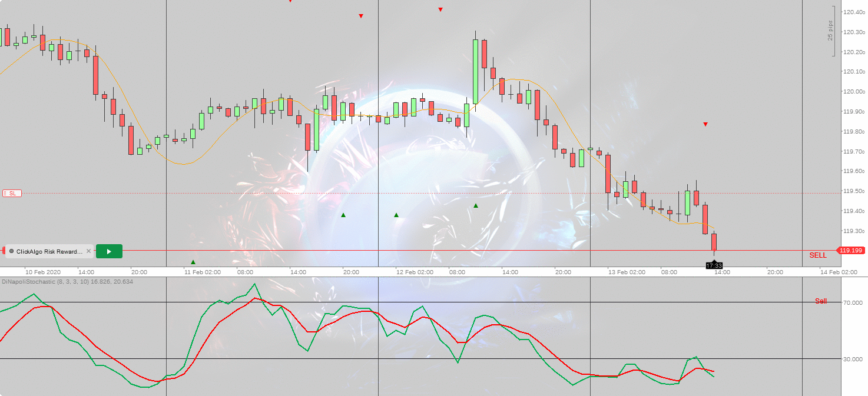868x396 pixels.
Task: Click the 119.40 price axis label
Action: tap(853, 211)
